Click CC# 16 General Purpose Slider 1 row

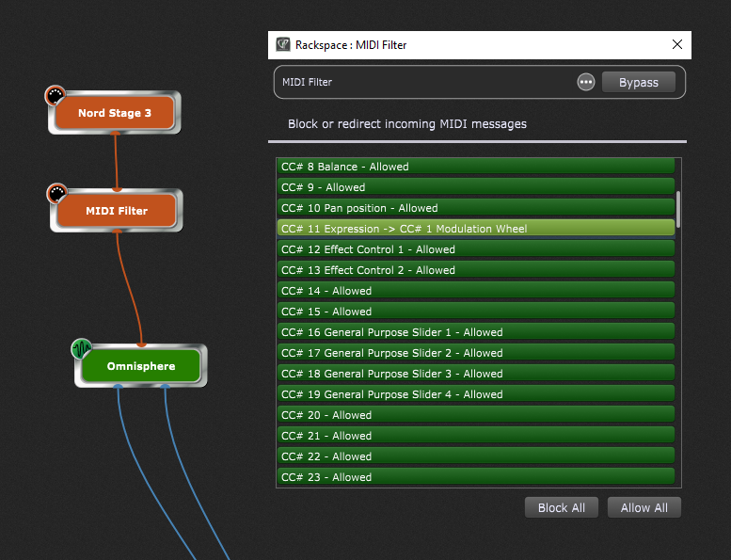(476, 332)
